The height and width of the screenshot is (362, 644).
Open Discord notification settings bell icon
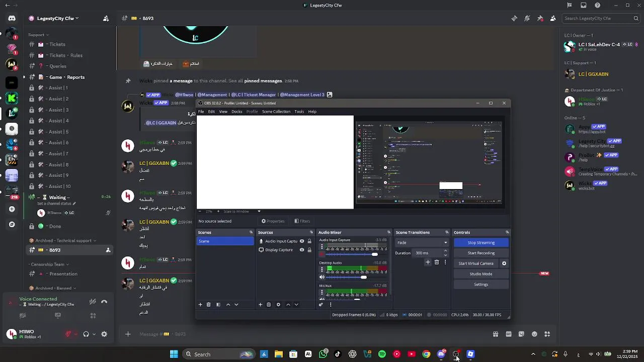527,19
